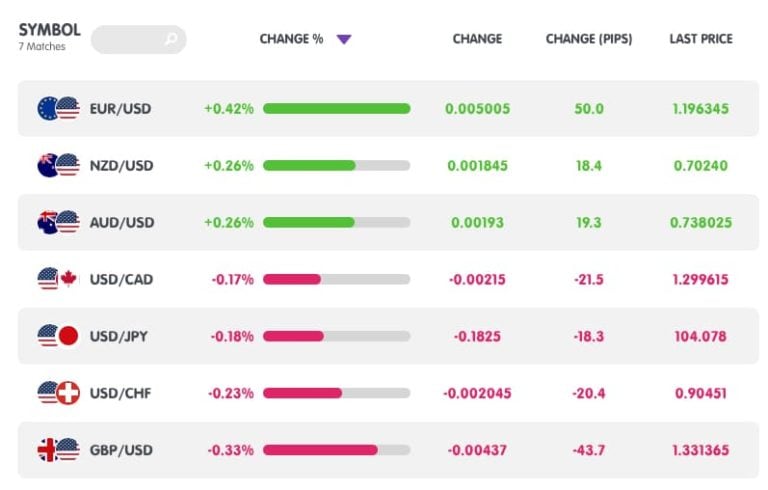Open the GBP/USD symbol link

tap(122, 450)
